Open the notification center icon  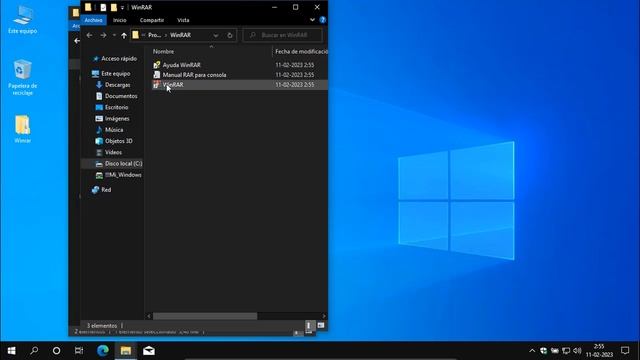[625, 351]
